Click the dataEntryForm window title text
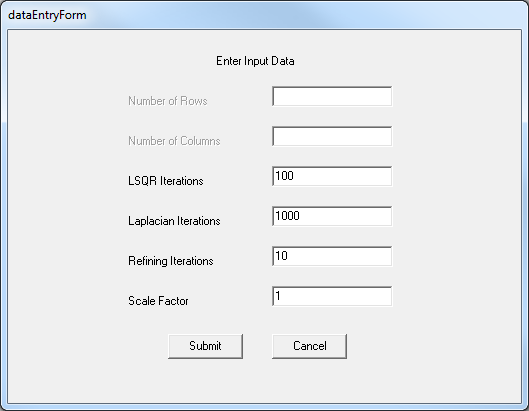Viewport: 529px width, 411px height. coord(47,15)
